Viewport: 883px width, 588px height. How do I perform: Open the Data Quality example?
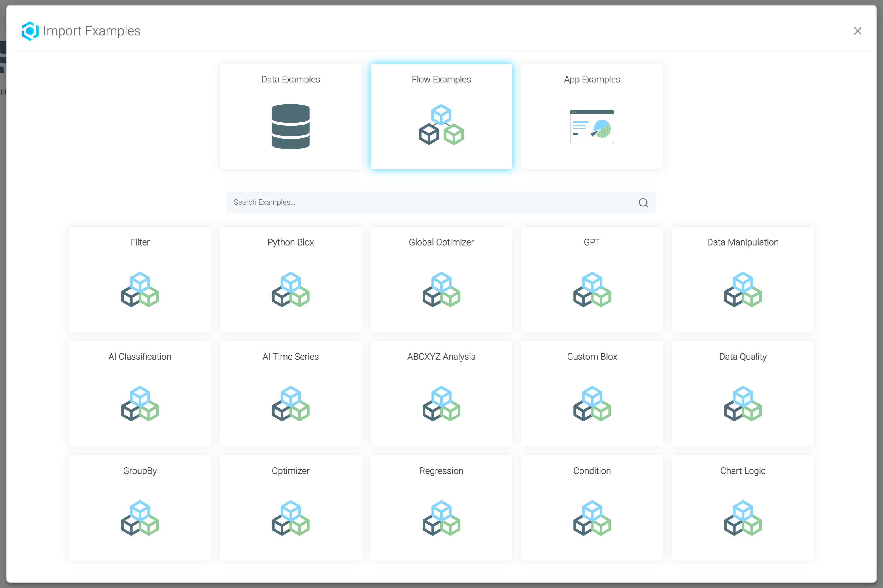click(743, 394)
